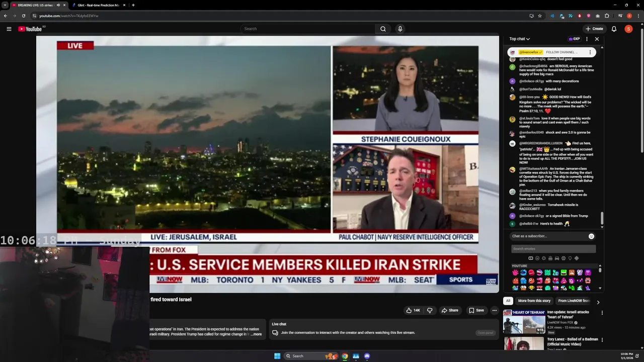
Task: Select the travel car emoji category
Action: [557, 258]
